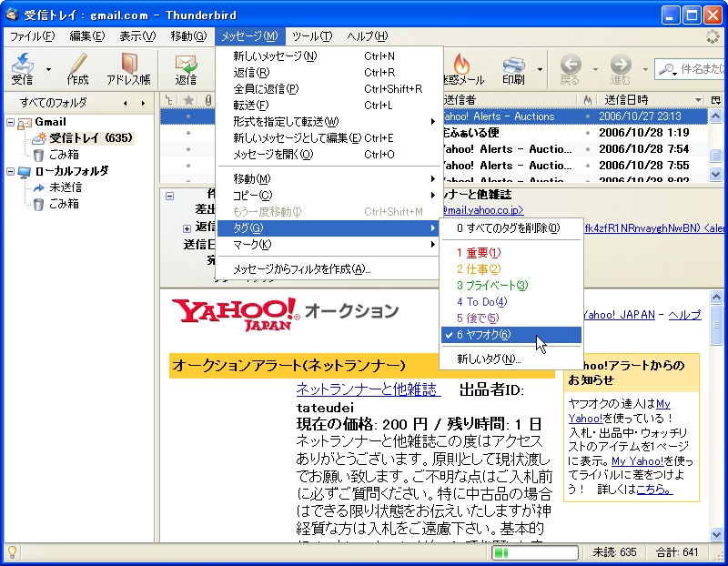Viewport: 728px width, 566px height.
Task: Click the Print (印刷) toolbar icon
Action: (513, 64)
